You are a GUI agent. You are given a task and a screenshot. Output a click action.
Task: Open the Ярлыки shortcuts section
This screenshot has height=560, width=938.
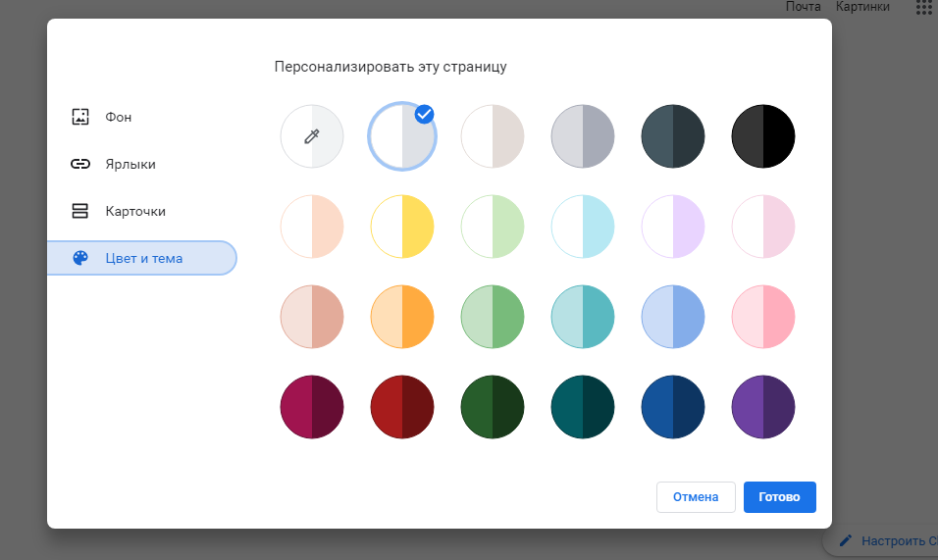click(130, 164)
